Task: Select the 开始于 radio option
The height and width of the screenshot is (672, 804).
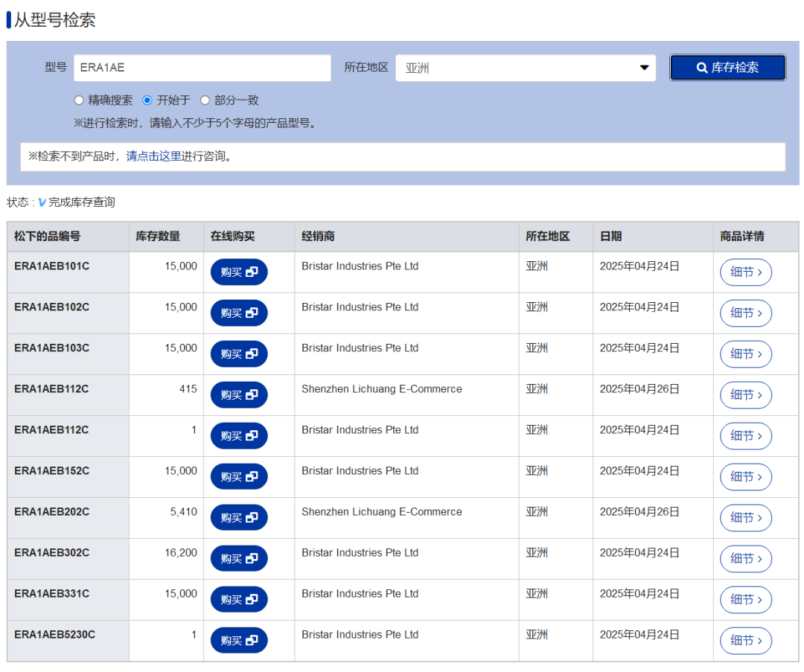Action: click(147, 100)
